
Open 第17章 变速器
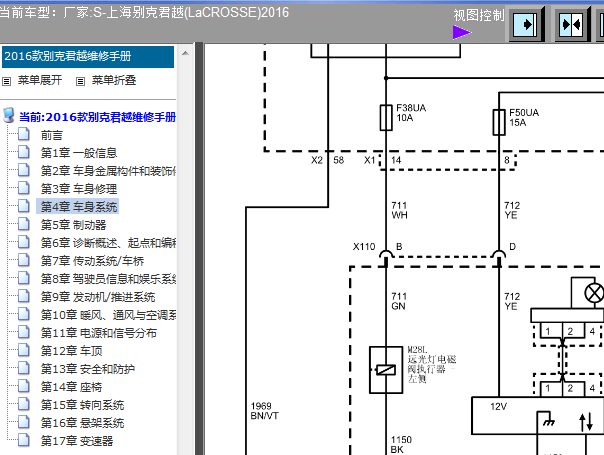point(77,441)
